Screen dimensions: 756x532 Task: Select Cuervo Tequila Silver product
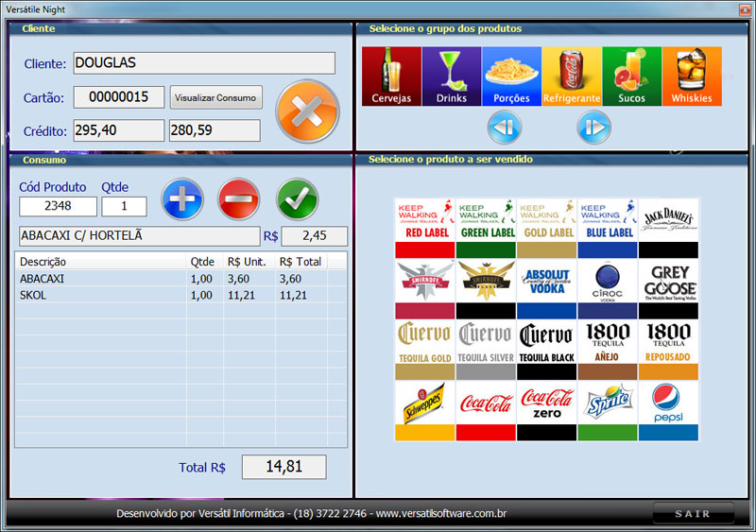click(x=486, y=350)
